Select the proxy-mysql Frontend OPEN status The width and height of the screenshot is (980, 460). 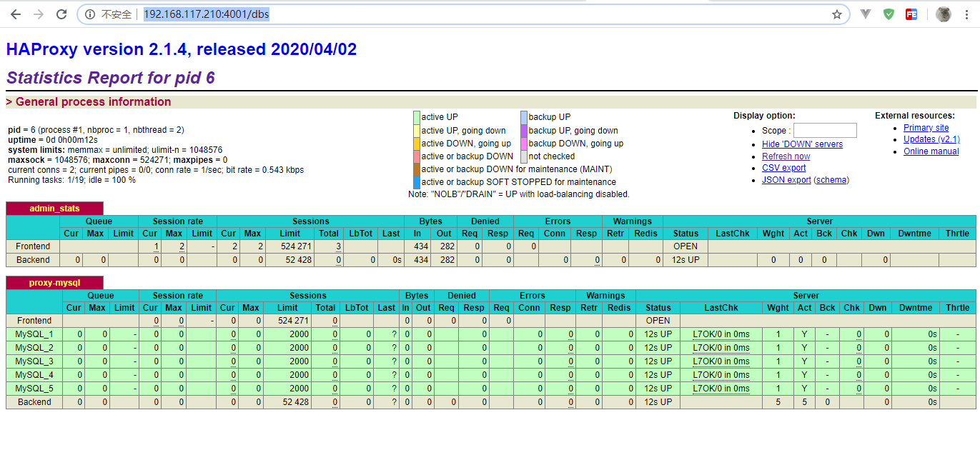658,321
